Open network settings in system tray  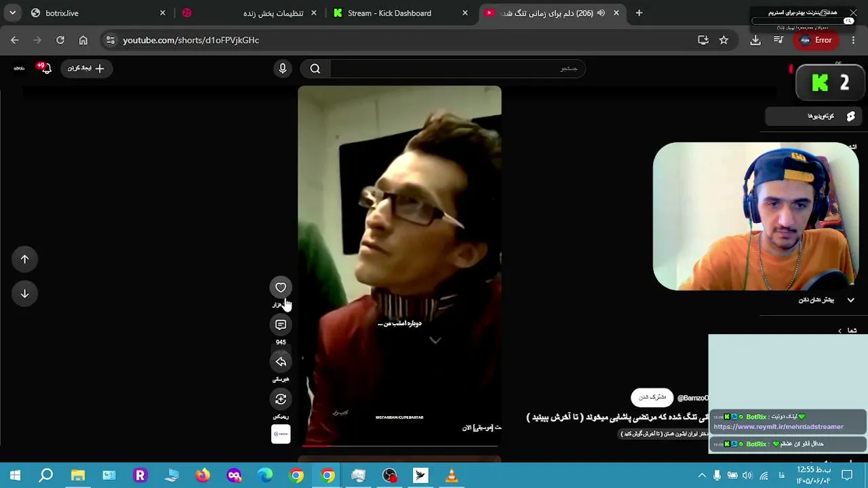click(x=764, y=476)
